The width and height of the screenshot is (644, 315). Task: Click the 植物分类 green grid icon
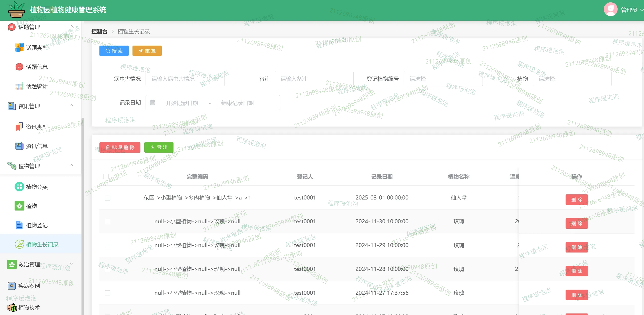[x=19, y=187]
